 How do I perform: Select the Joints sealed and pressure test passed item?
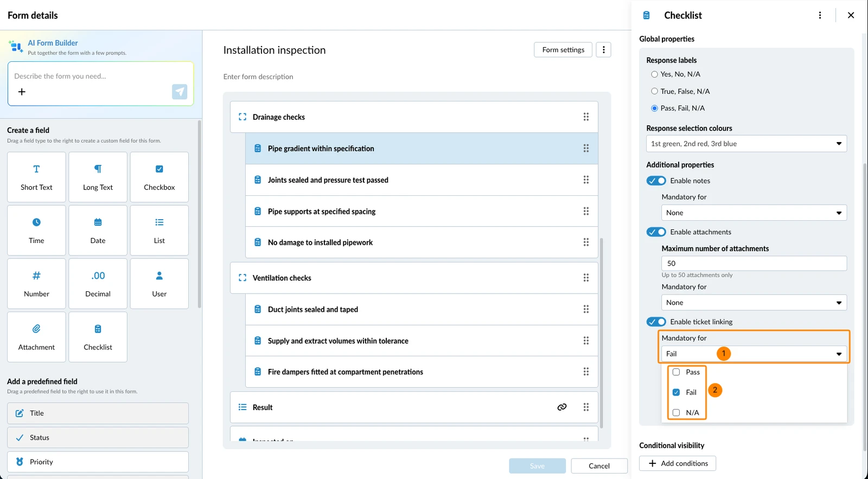422,180
